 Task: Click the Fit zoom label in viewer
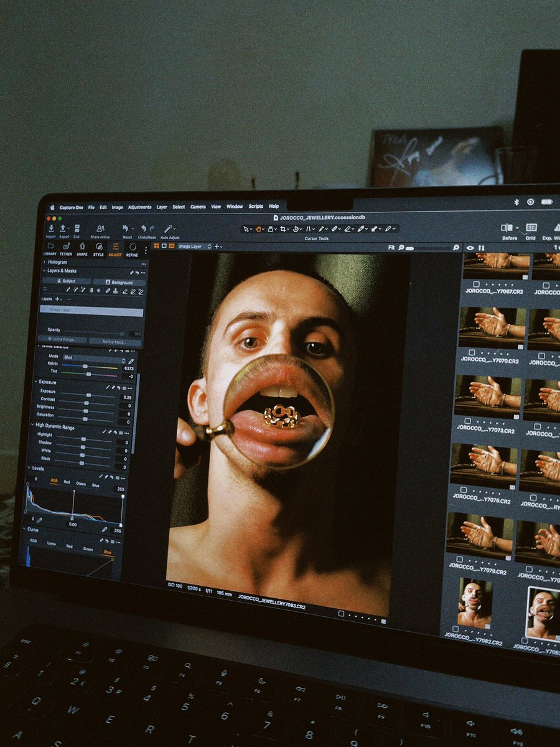pyautogui.click(x=391, y=248)
